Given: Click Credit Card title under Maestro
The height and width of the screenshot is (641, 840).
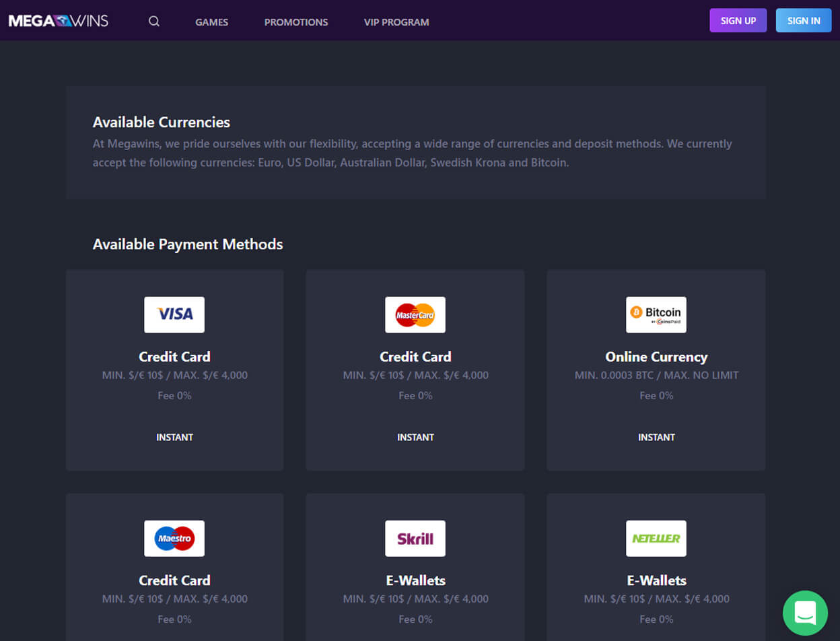Looking at the screenshot, I should coord(174,580).
